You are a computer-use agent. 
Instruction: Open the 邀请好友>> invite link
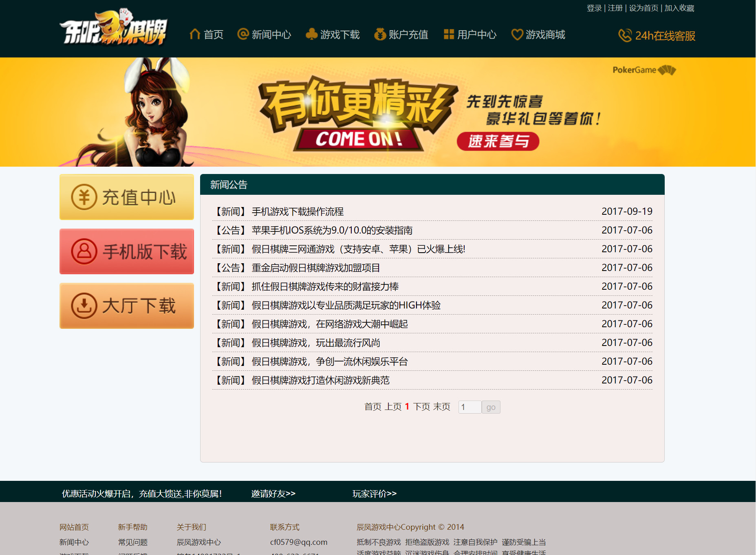[273, 493]
